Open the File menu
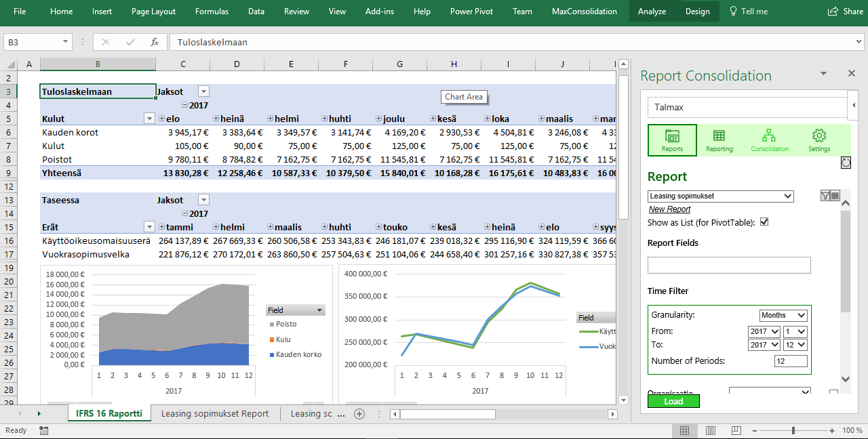 pos(20,12)
